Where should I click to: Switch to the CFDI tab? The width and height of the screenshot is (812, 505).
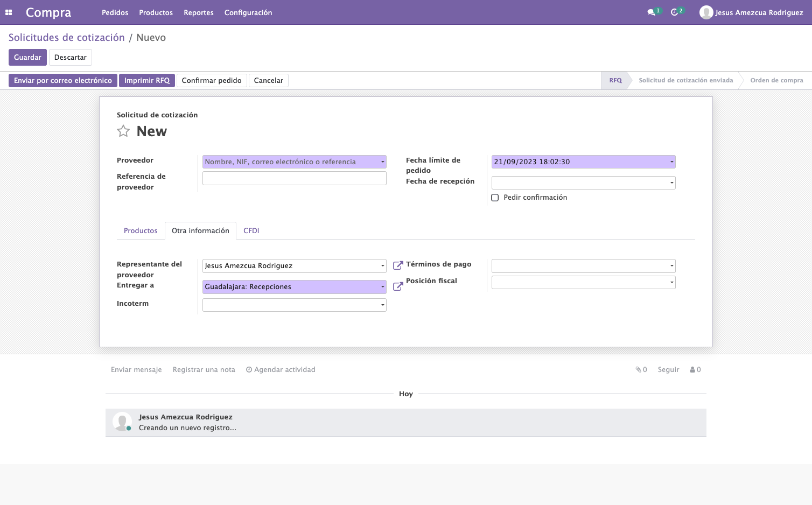point(251,230)
